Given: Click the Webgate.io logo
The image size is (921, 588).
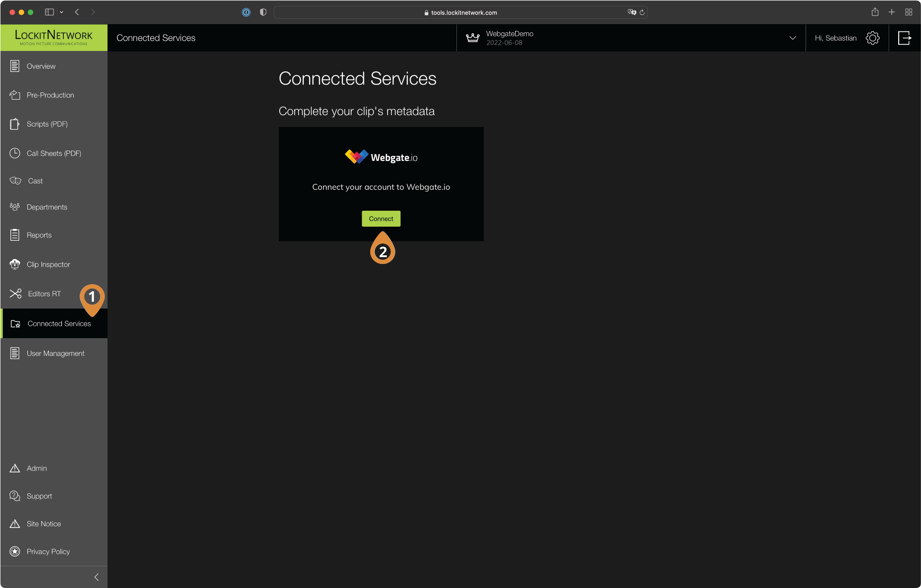Looking at the screenshot, I should click(381, 157).
